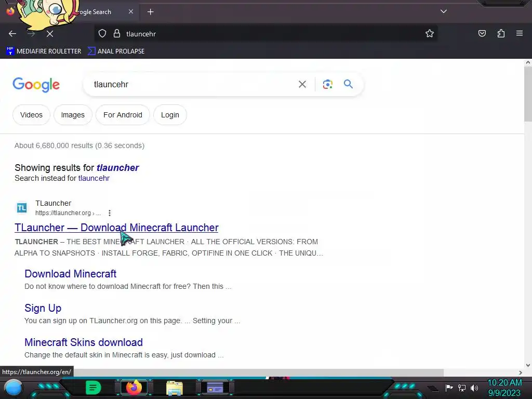Click the horizontal scrollbar right arrow
The height and width of the screenshot is (399, 532).
click(521, 373)
